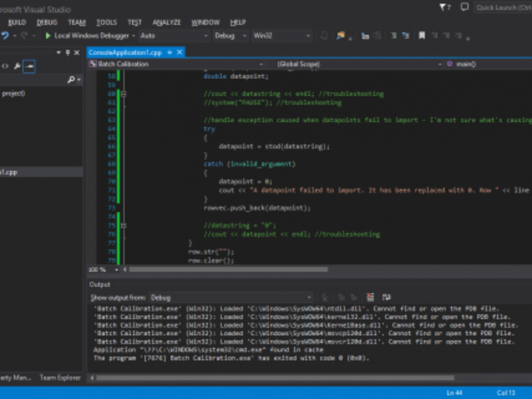Open the ANALYZE menu
The width and height of the screenshot is (532, 399).
tap(167, 22)
